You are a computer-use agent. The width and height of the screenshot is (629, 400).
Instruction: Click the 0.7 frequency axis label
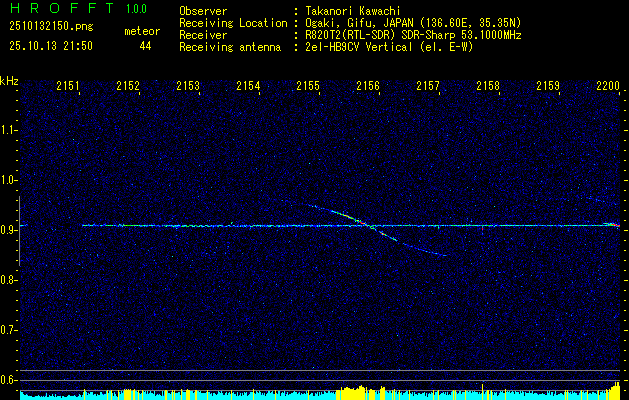(9, 330)
